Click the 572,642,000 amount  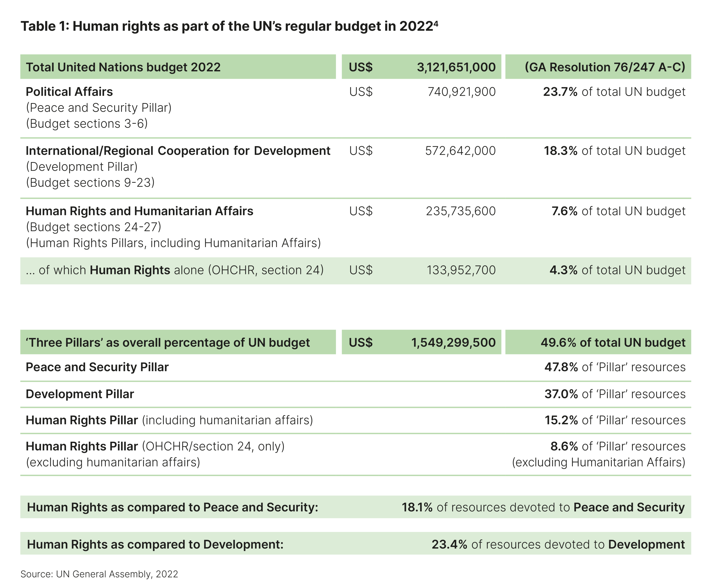point(460,151)
